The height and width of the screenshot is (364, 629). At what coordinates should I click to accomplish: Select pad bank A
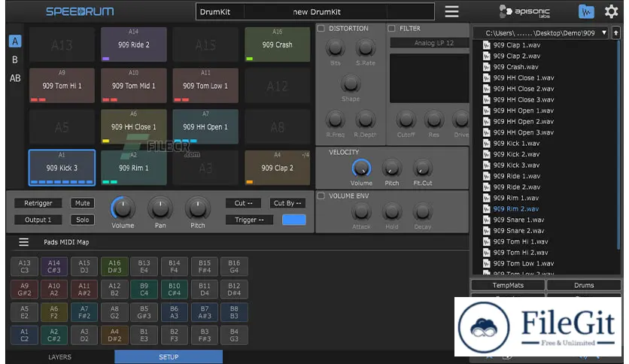(15, 41)
